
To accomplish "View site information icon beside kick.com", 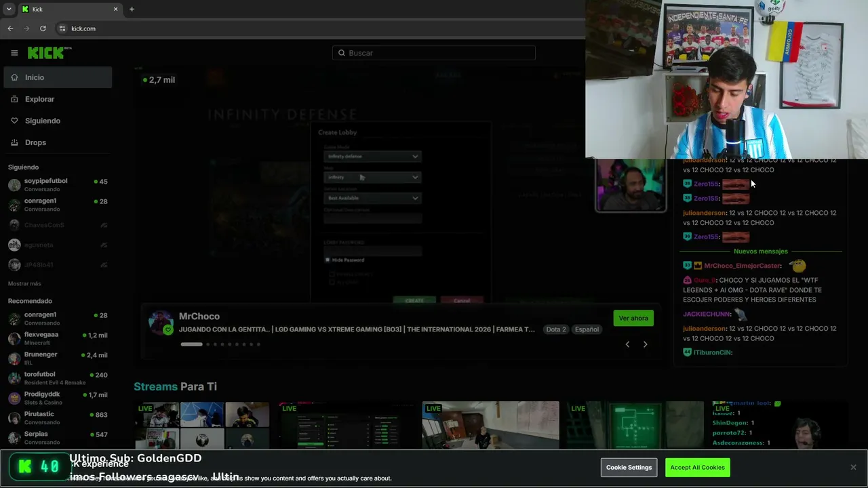I will click(62, 28).
